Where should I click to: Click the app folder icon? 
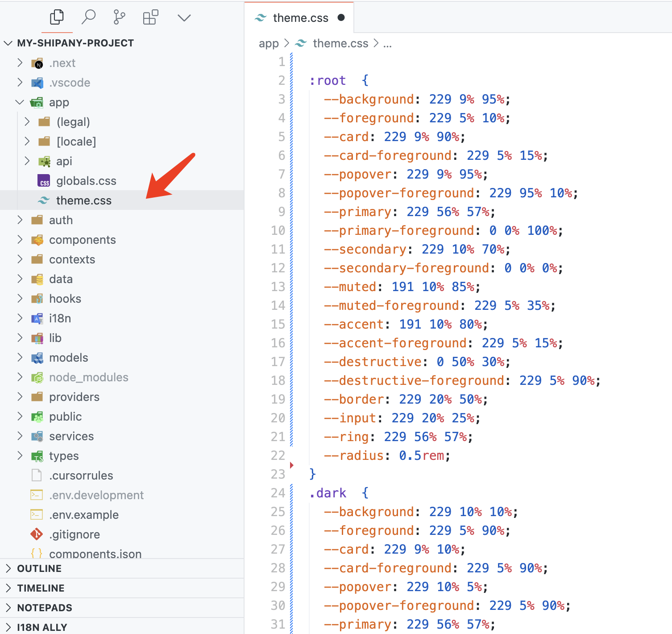[x=37, y=102]
